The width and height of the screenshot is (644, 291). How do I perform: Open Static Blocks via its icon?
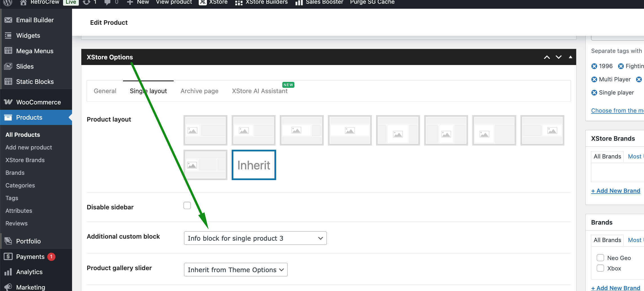8,82
